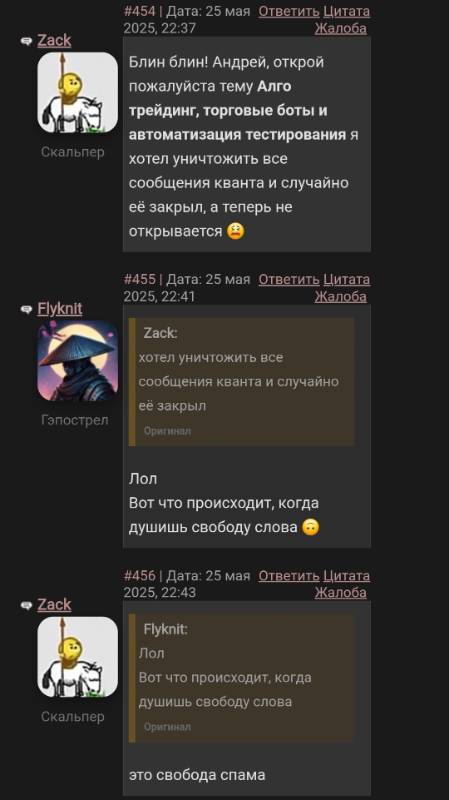Open Zack's avatar in post #454
Screen dimensions: 449x800
click(x=78, y=92)
